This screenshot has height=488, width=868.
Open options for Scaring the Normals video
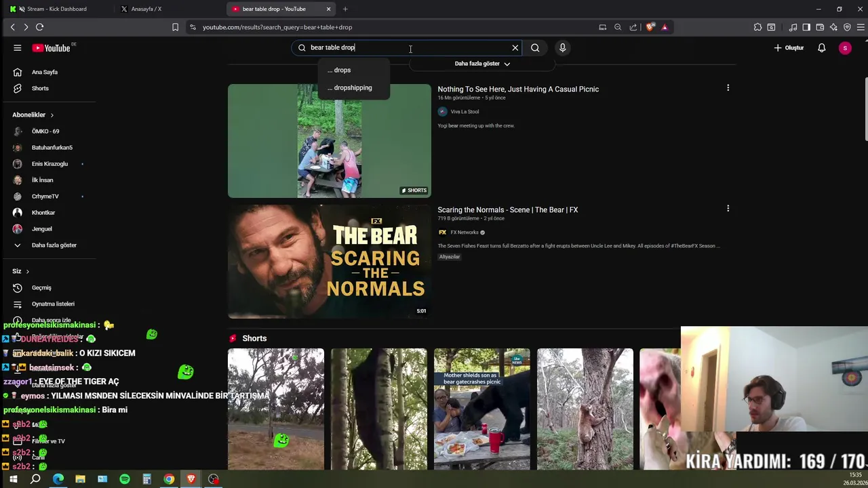tap(728, 209)
